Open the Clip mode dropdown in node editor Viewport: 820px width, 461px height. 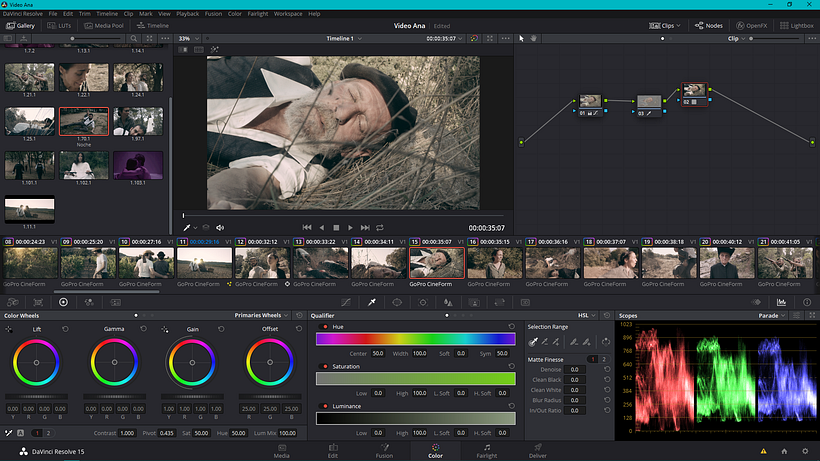736,39
